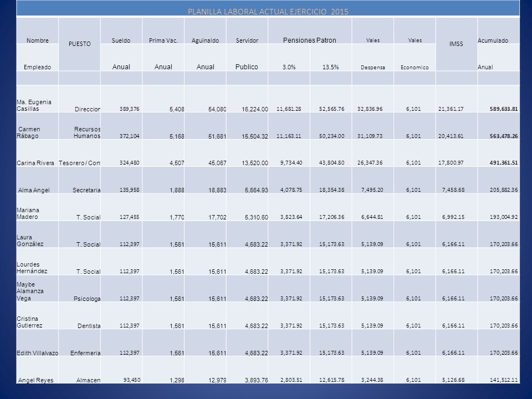The width and height of the screenshot is (532, 399).
Task: Click accumulated total 563,478.26
Action: click(504, 136)
